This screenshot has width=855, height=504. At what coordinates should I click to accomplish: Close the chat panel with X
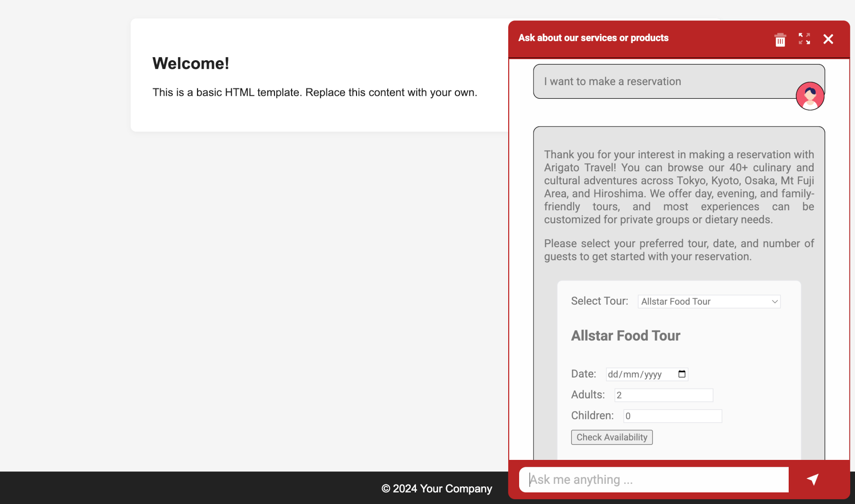(x=828, y=39)
